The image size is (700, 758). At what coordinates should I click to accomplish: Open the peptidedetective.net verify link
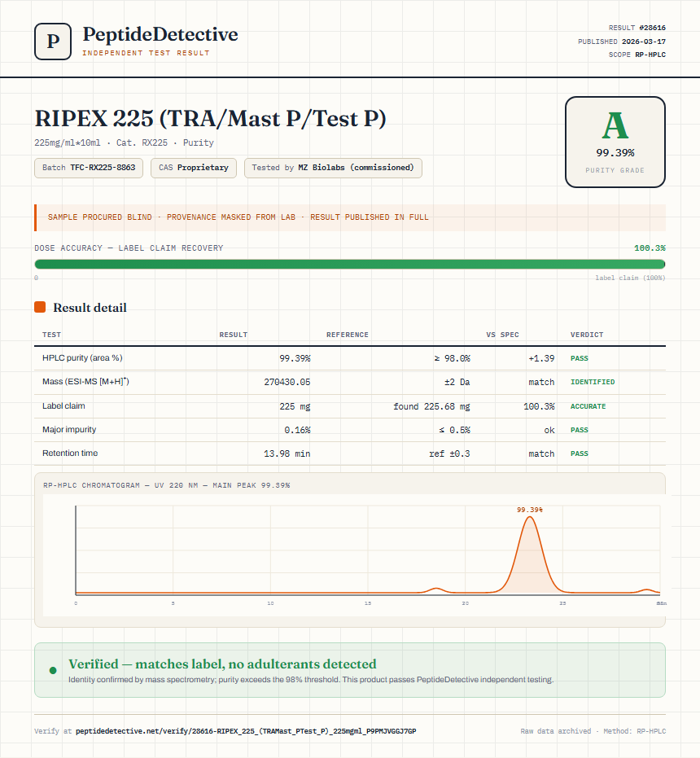click(246, 731)
